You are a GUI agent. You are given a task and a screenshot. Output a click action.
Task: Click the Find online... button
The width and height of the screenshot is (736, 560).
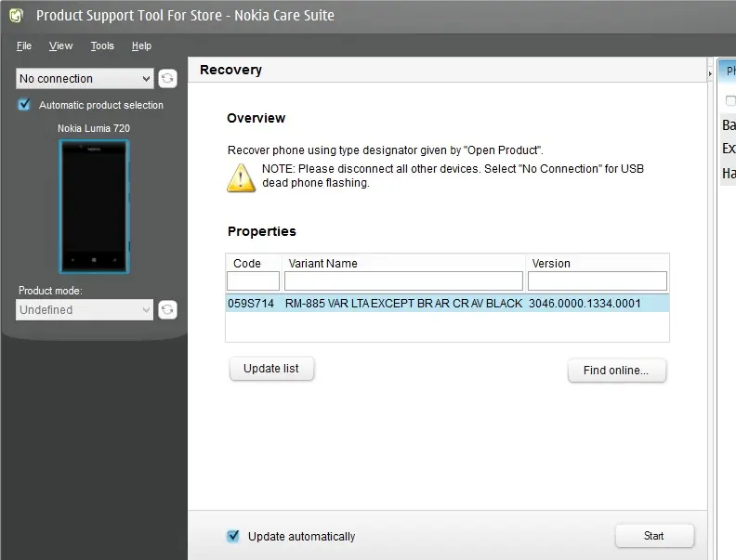pyautogui.click(x=616, y=371)
